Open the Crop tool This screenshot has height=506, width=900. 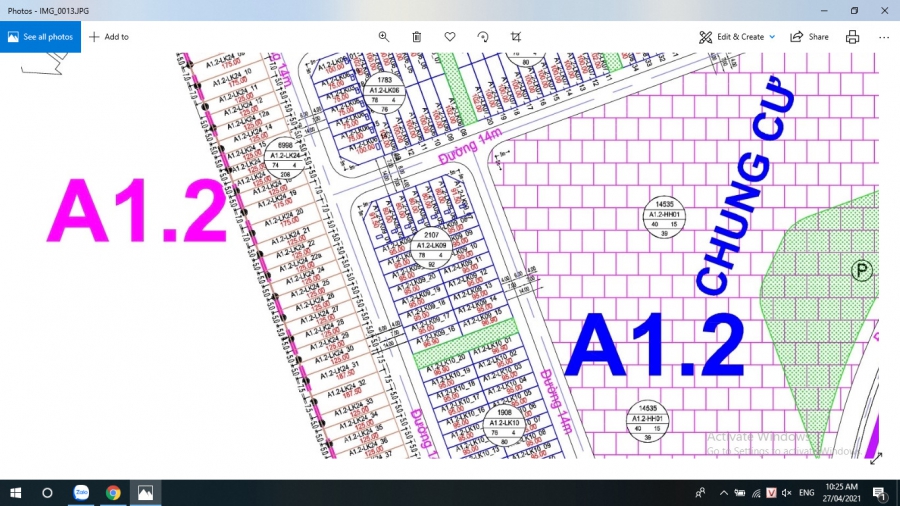[x=516, y=37]
